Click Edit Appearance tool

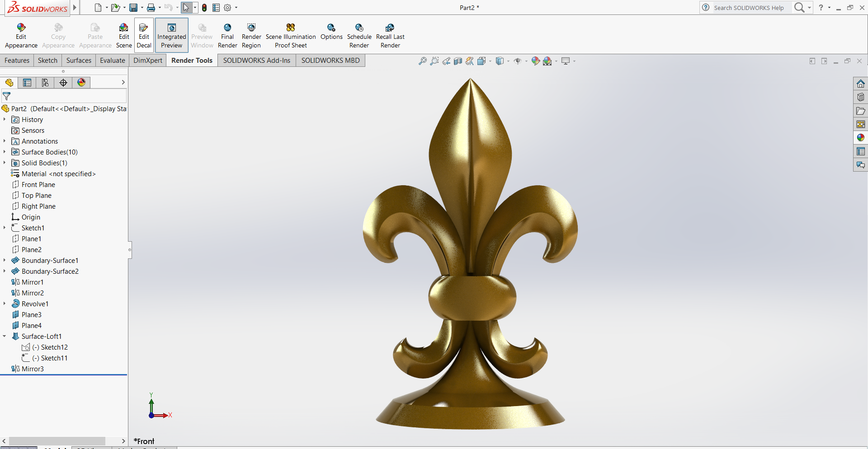pyautogui.click(x=21, y=36)
